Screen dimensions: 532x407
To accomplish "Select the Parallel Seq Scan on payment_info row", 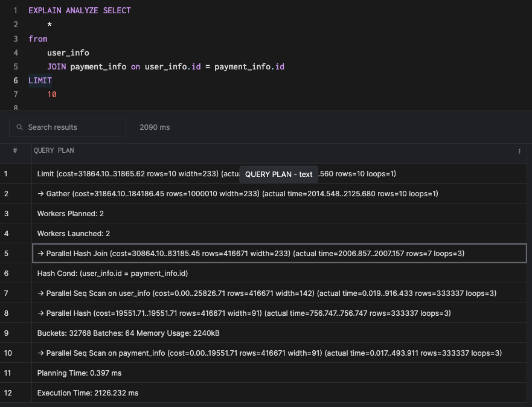I will (x=269, y=353).
